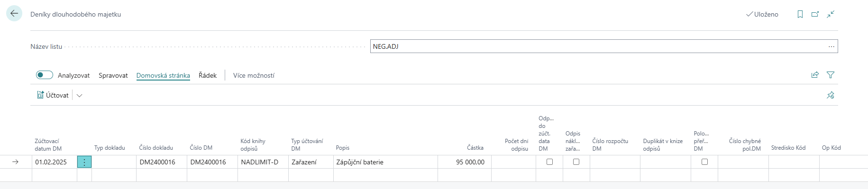This screenshot has width=868, height=189.
Task: Open page in new window icon
Action: click(x=815, y=14)
